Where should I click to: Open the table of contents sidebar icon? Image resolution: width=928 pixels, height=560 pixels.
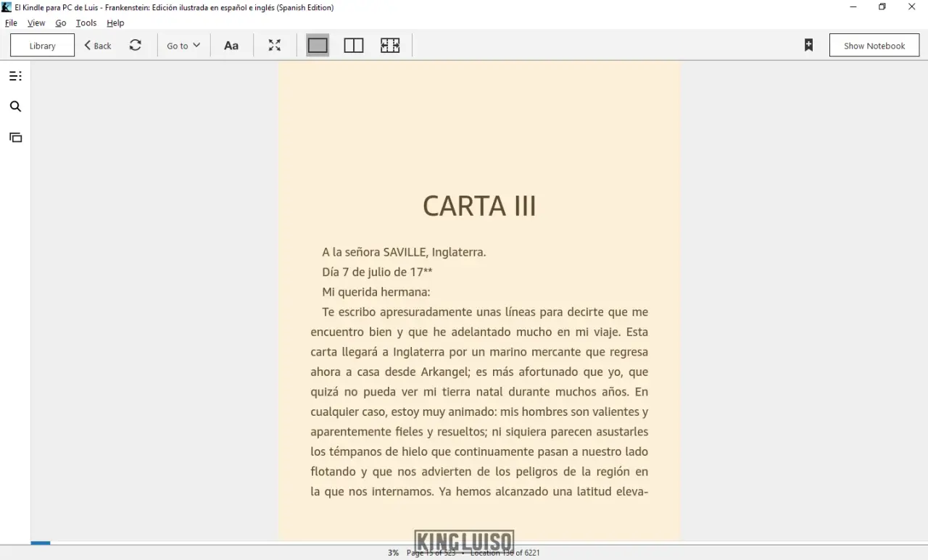15,76
